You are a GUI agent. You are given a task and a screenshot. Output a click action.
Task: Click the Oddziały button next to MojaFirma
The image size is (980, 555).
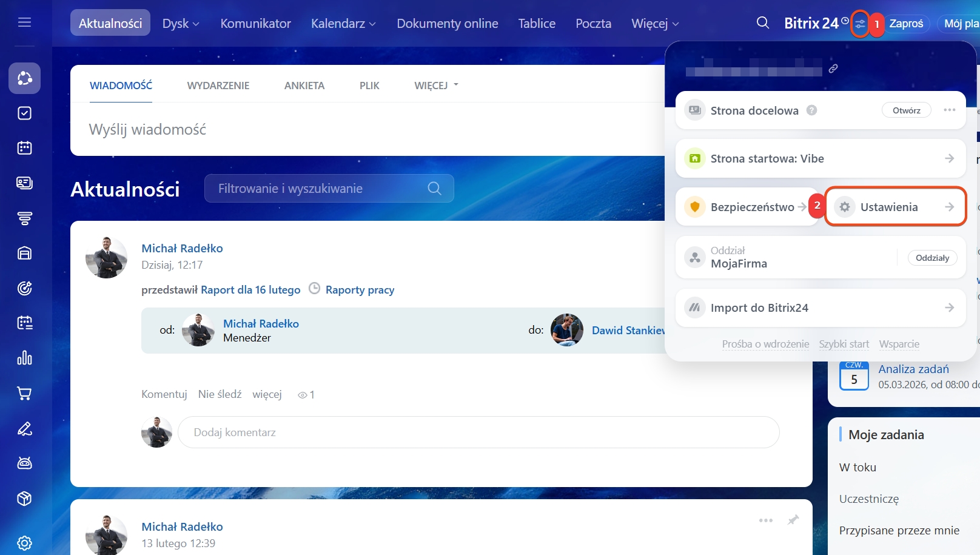[932, 258]
